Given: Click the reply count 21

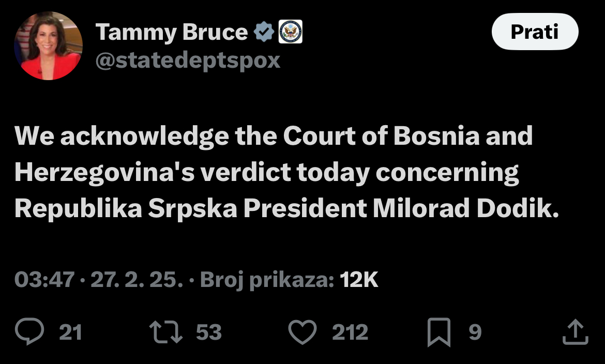Looking at the screenshot, I should pyautogui.click(x=71, y=332).
